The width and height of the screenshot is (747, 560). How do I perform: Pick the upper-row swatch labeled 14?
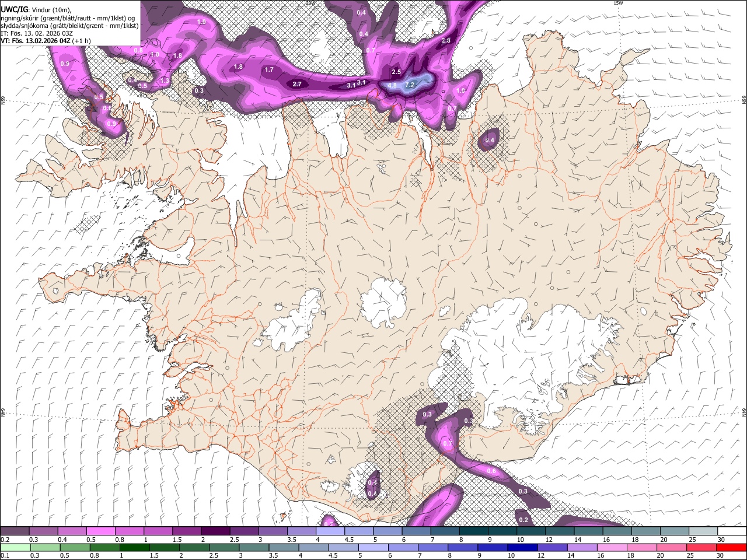[x=589, y=531]
